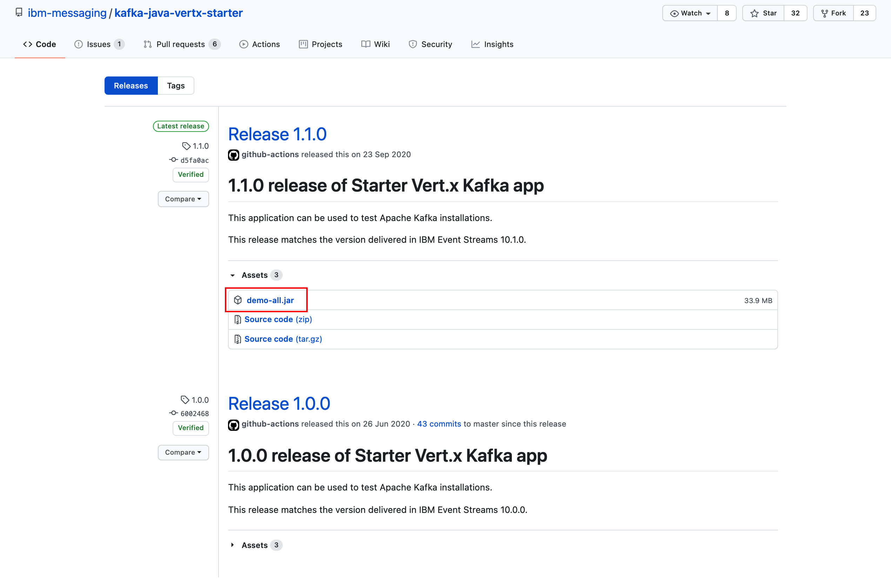Viewport: 891px width, 588px height.
Task: Click the Pull requests count badge 6
Action: tap(215, 44)
